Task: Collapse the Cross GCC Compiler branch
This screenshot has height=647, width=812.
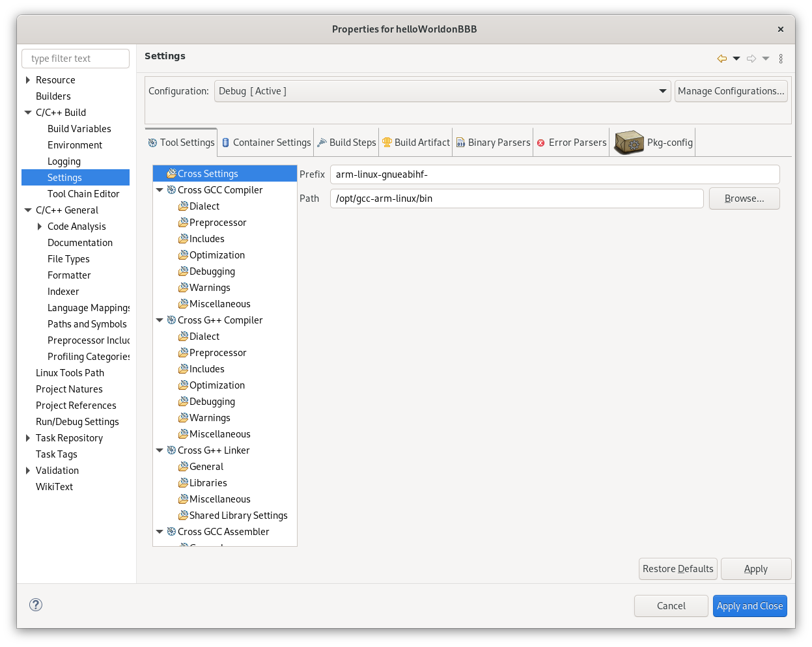Action: 160,189
